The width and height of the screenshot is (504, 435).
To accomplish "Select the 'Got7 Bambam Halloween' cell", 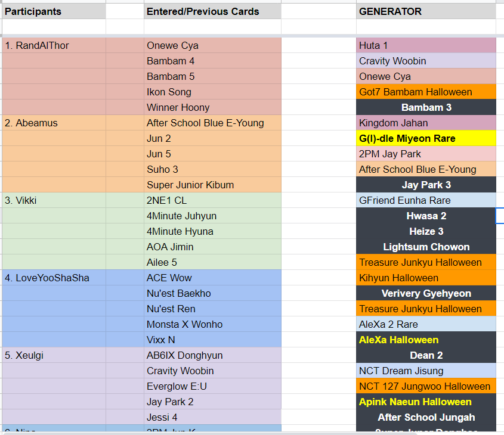I will (x=426, y=92).
